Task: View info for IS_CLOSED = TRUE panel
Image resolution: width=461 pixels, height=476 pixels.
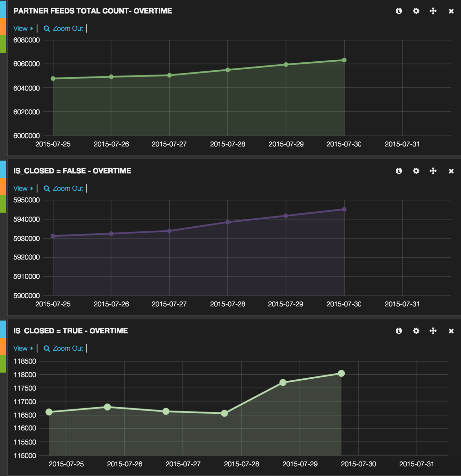Action: click(399, 331)
